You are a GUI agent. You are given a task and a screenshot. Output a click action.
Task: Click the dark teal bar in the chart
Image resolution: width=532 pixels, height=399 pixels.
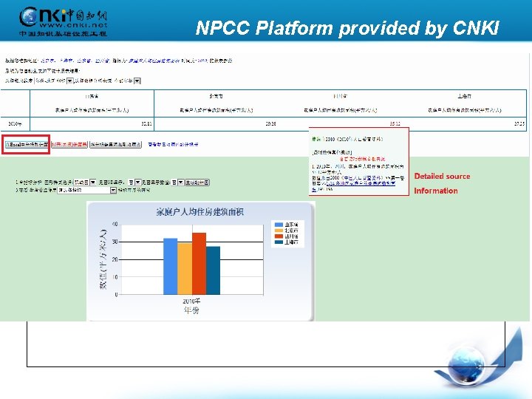coord(213,270)
